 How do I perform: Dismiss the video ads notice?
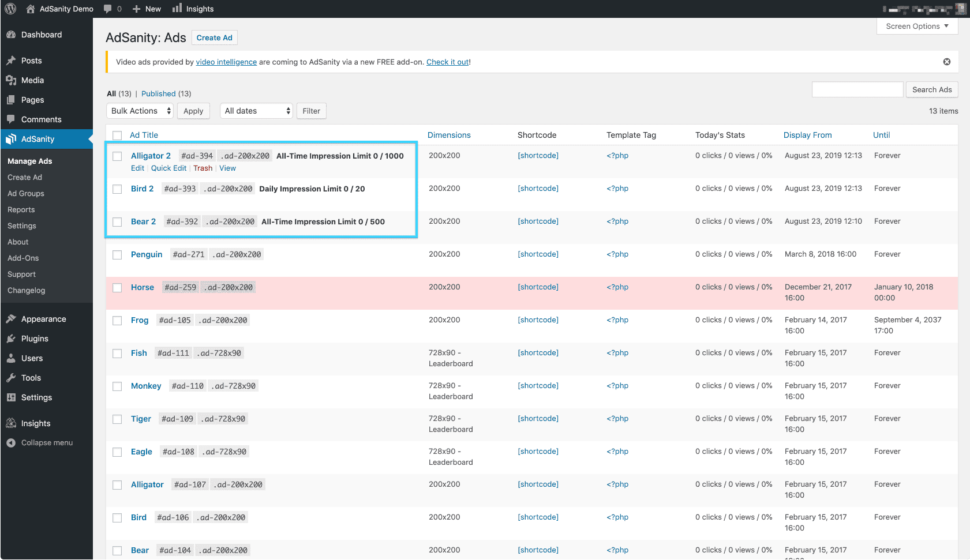coord(947,62)
